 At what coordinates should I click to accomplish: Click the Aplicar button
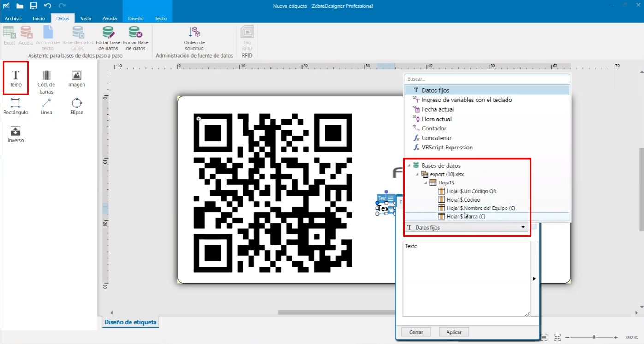click(454, 332)
